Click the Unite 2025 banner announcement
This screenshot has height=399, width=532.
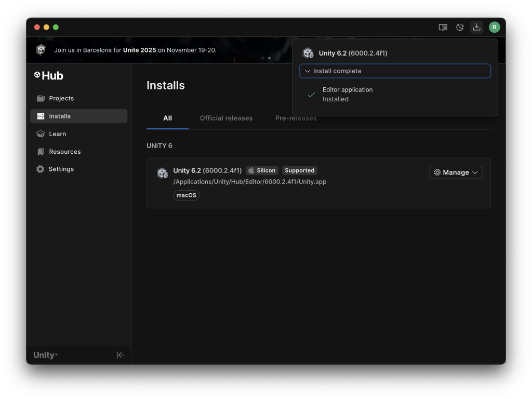pyautogui.click(x=136, y=50)
